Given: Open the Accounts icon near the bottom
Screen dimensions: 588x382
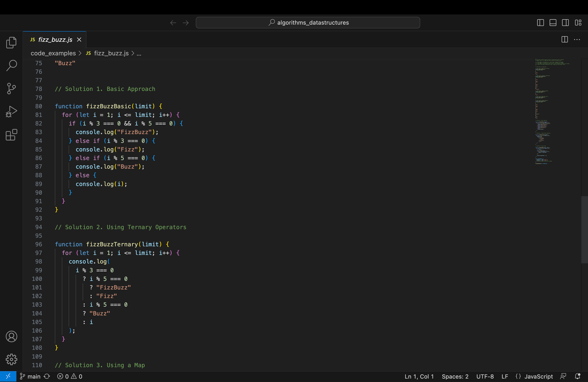Looking at the screenshot, I should pyautogui.click(x=11, y=337).
